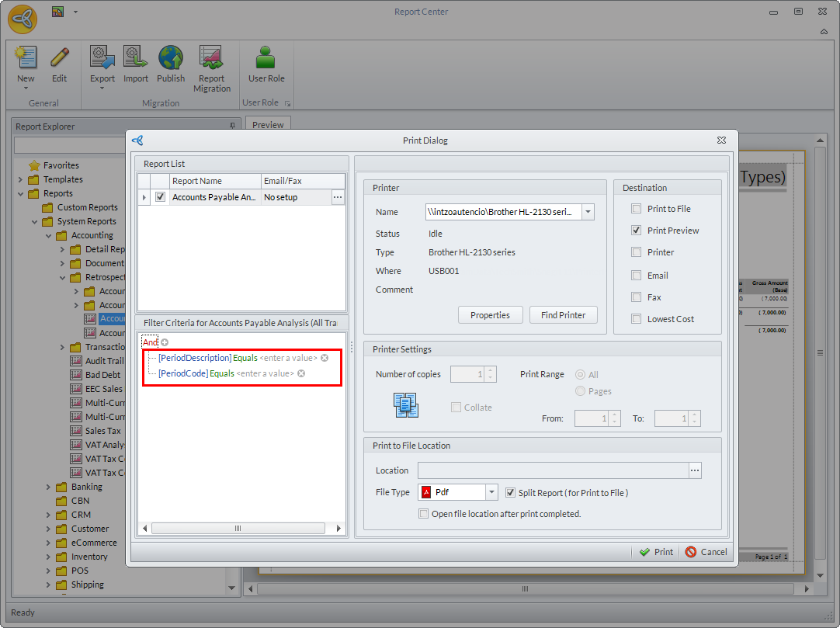Enable the Print to File checkbox

[x=637, y=209]
